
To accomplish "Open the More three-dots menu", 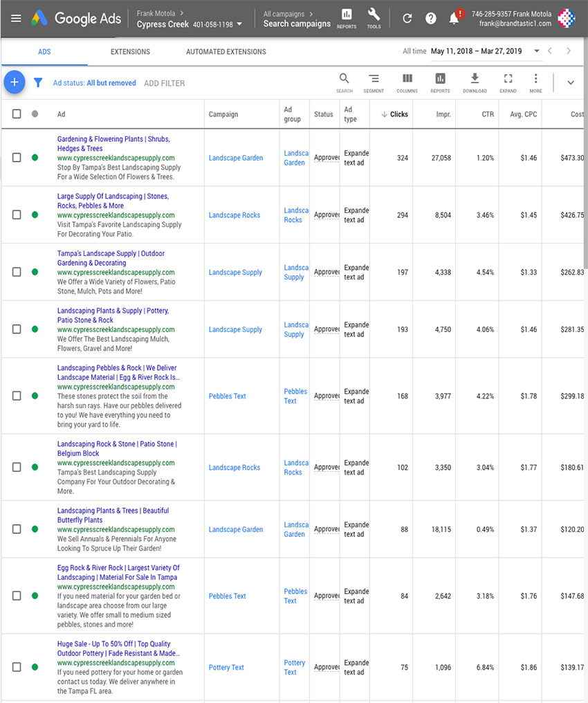I will click(535, 82).
